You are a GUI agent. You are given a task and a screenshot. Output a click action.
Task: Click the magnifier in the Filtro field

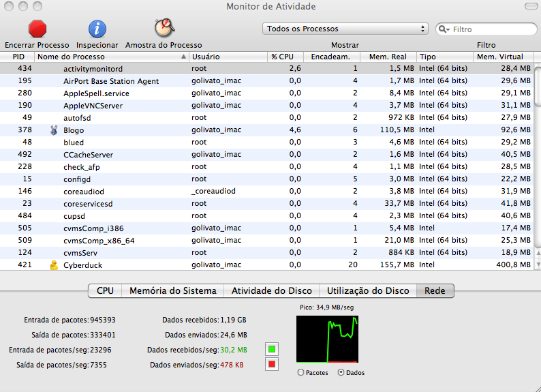tap(444, 29)
